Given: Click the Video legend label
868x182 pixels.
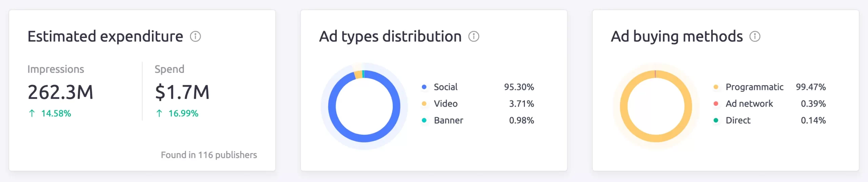Looking at the screenshot, I should [x=446, y=104].
